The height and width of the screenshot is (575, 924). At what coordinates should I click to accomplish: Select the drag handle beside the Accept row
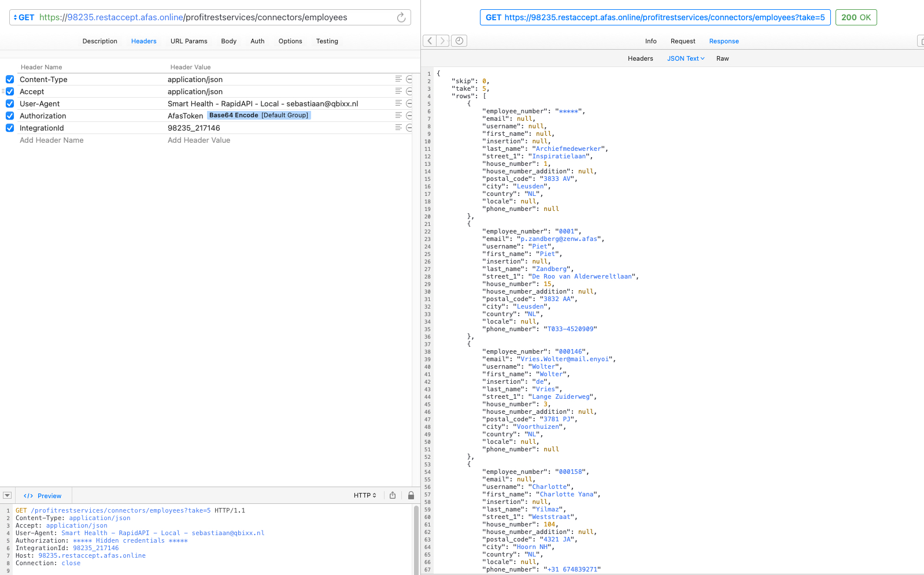click(x=3, y=91)
